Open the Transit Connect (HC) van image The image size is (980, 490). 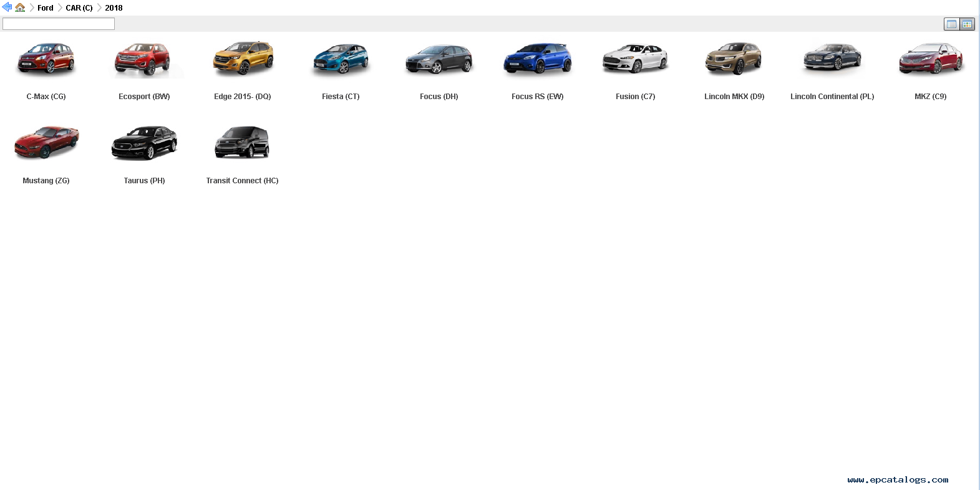click(242, 142)
